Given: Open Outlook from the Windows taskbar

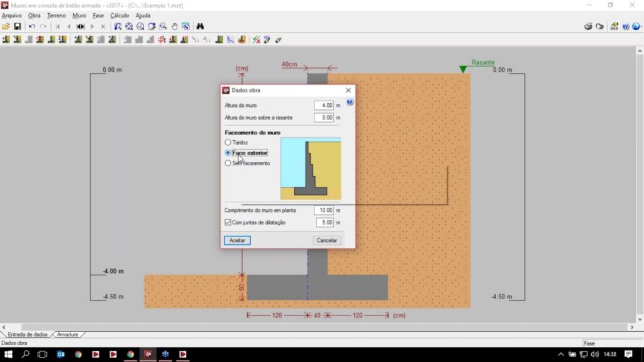Looking at the screenshot, I should pos(61,354).
